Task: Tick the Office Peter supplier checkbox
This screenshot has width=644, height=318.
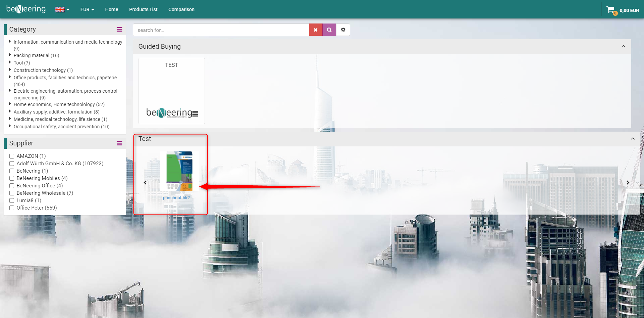Action: 12,208
